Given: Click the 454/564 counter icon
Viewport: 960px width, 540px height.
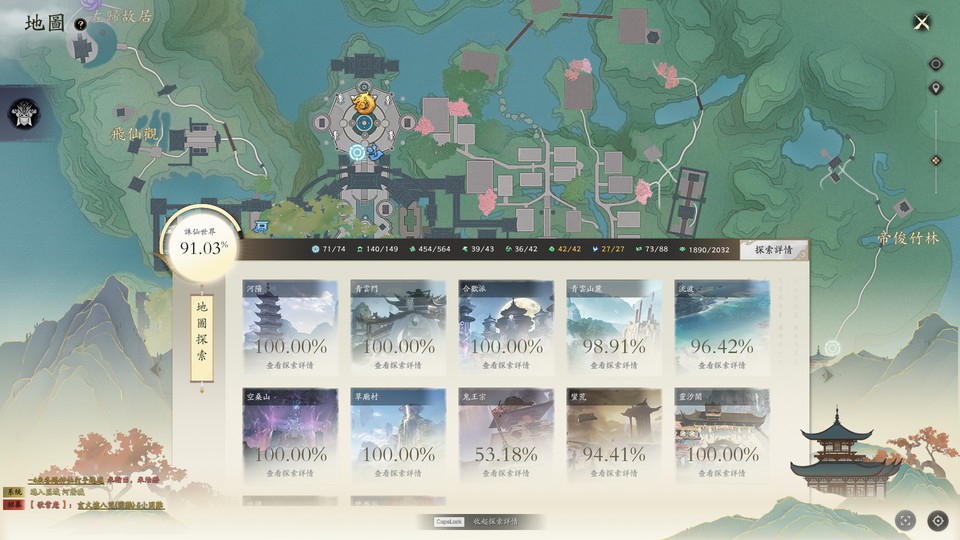Looking at the screenshot, I should 412,250.
